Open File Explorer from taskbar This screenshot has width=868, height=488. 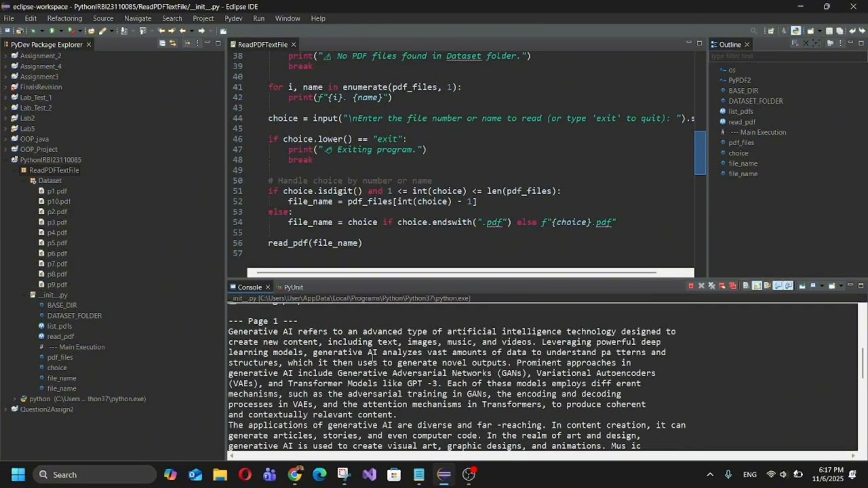point(220,474)
